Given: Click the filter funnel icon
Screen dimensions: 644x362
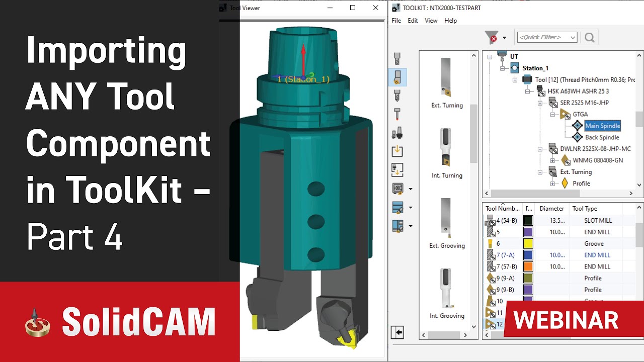Looking at the screenshot, I should click(x=491, y=37).
